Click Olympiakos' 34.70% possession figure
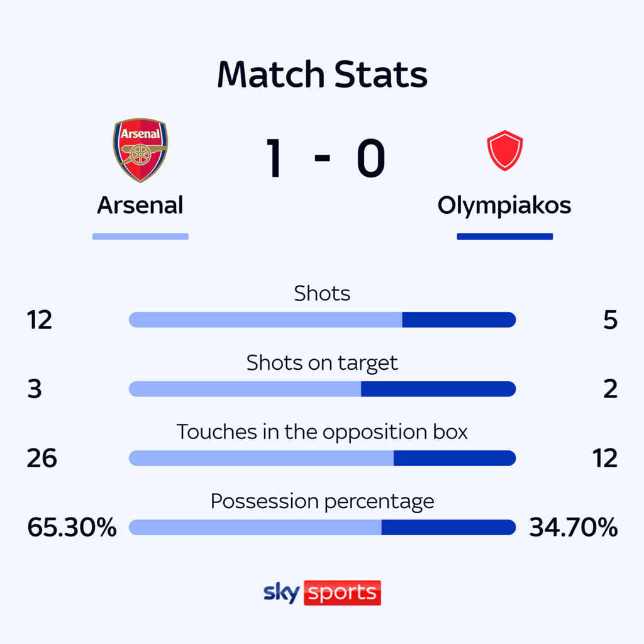644x644 pixels. pos(573,528)
